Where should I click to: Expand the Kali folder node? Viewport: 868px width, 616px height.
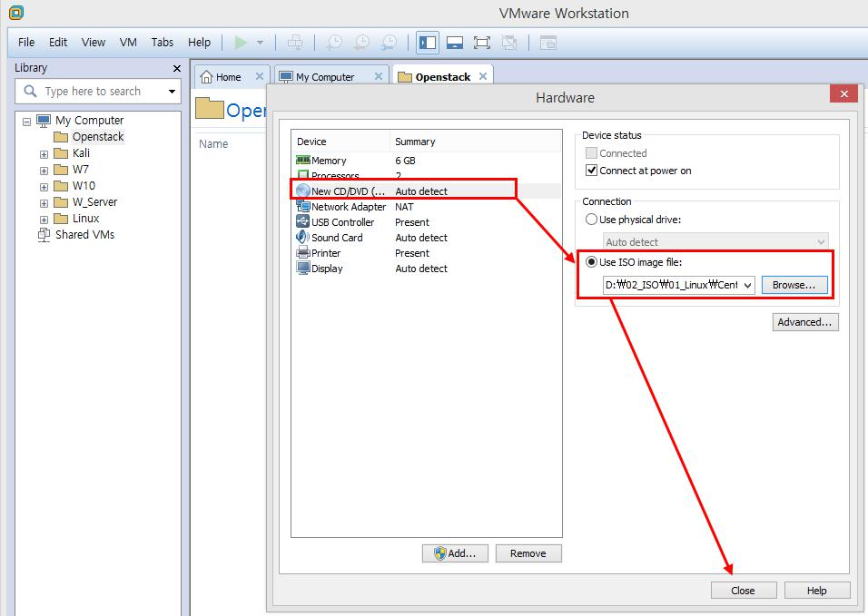(44, 154)
